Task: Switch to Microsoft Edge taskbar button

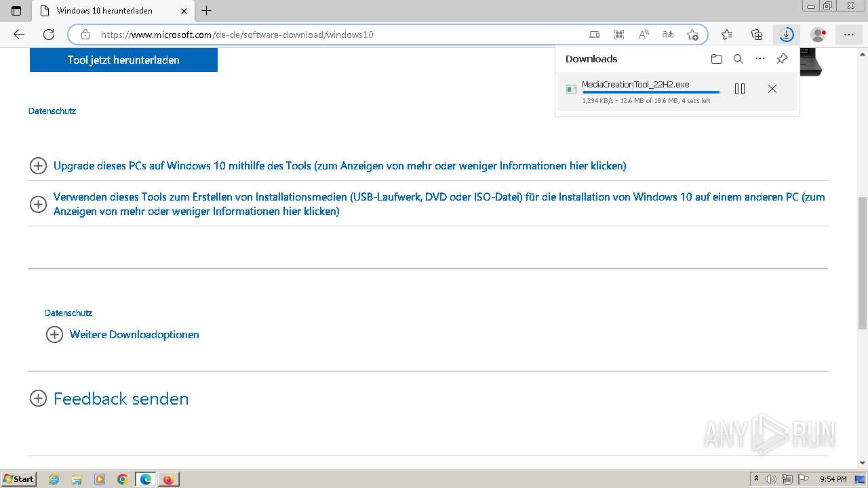Action: [x=146, y=479]
